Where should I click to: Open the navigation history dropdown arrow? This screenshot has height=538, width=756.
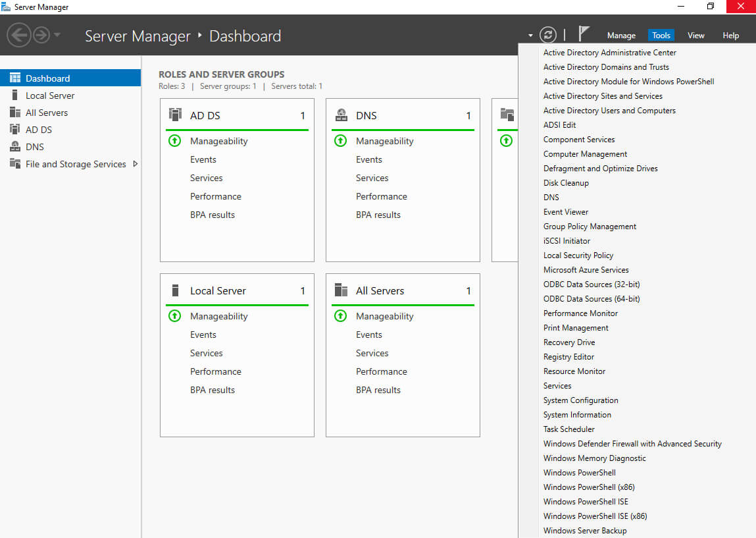57,35
